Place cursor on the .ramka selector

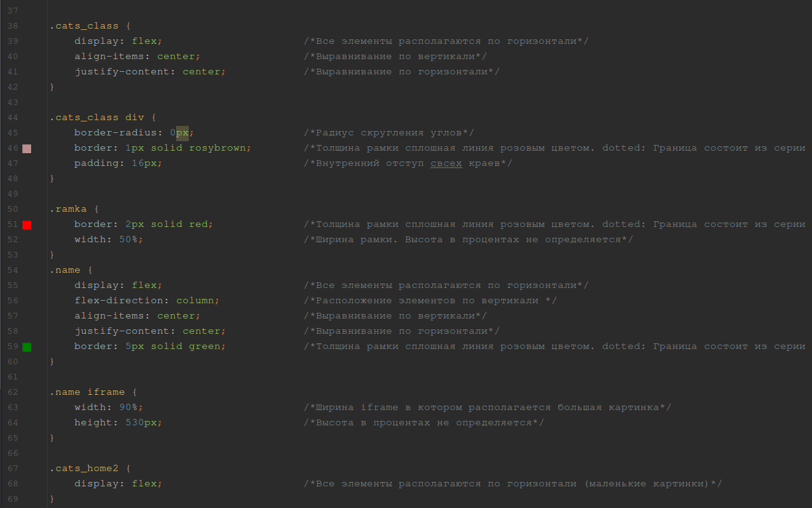click(68, 209)
